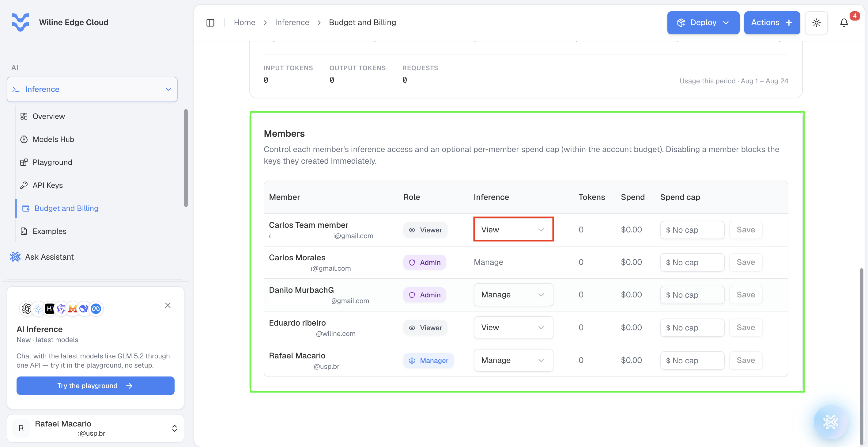The width and height of the screenshot is (868, 447).
Task: Click Viewer role badge for Carlos Team member
Action: coord(425,230)
